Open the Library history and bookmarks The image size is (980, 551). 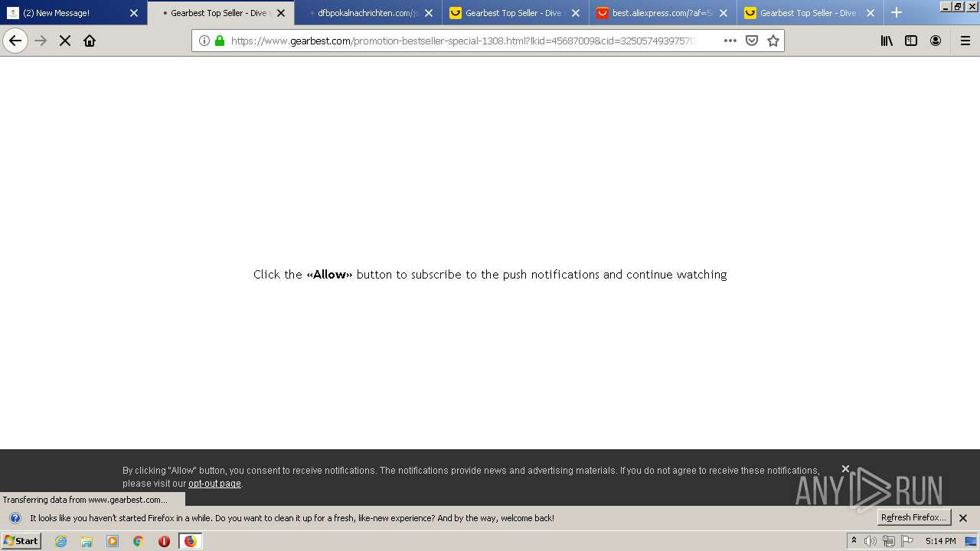pos(887,41)
